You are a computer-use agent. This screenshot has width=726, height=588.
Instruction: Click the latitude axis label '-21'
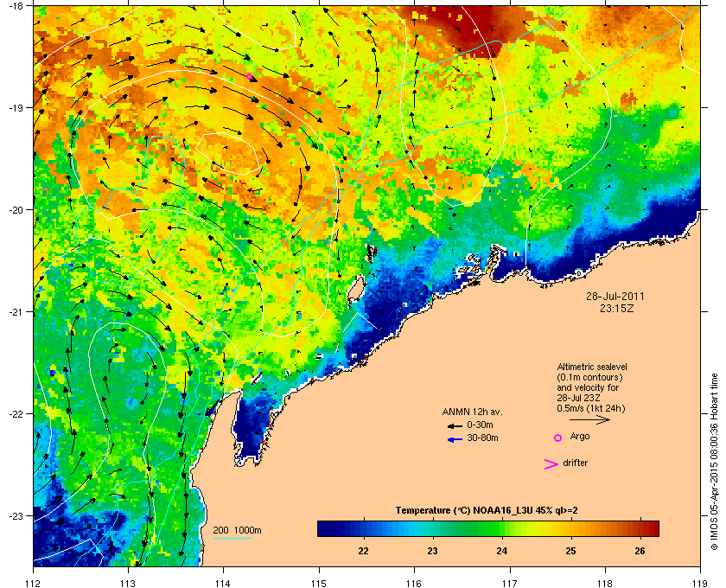(x=16, y=312)
